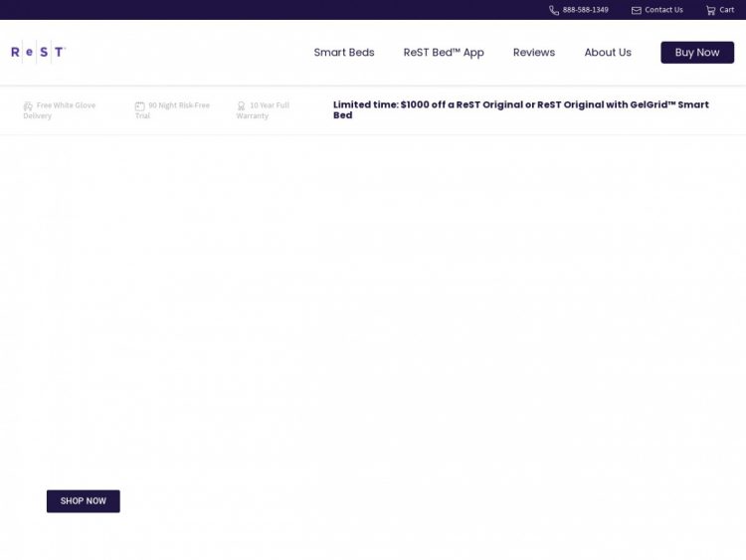The height and width of the screenshot is (560, 746).
Task: Click the ReST logo
Action: click(x=38, y=52)
